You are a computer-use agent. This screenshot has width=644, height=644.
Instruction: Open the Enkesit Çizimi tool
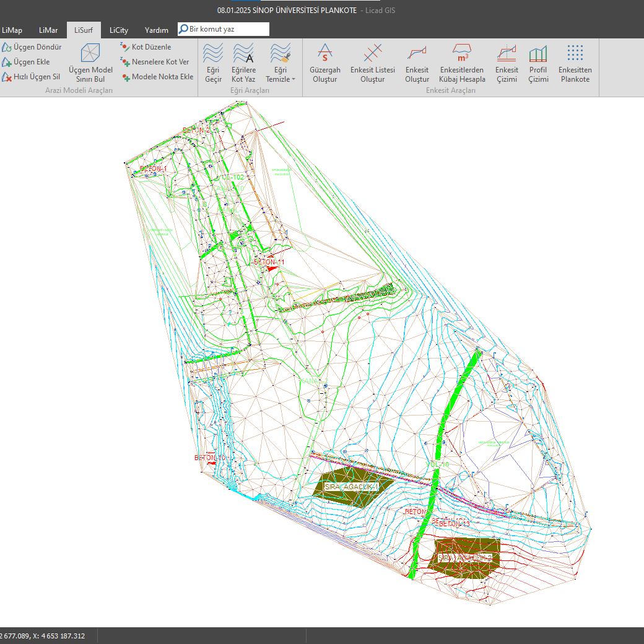pyautogui.click(x=507, y=63)
